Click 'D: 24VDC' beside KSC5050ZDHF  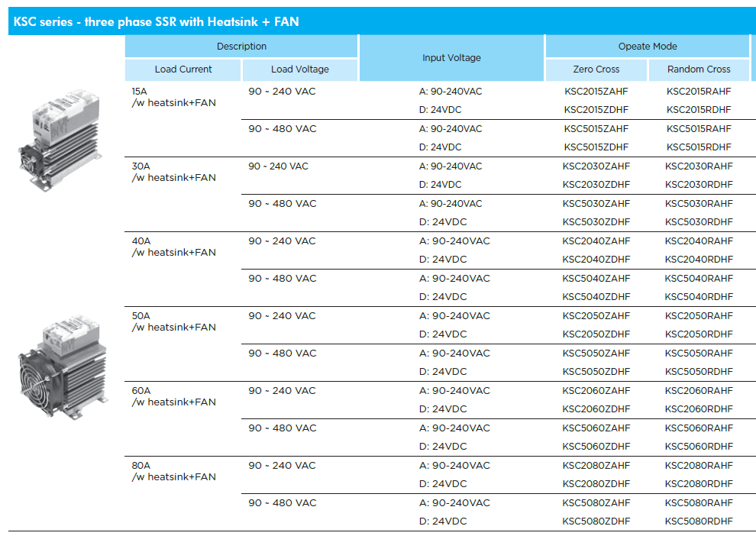[443, 372]
